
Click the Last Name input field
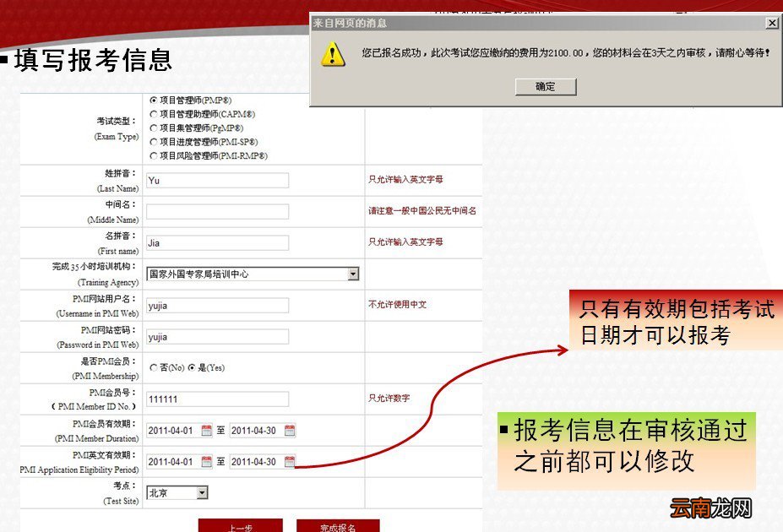[x=217, y=181]
